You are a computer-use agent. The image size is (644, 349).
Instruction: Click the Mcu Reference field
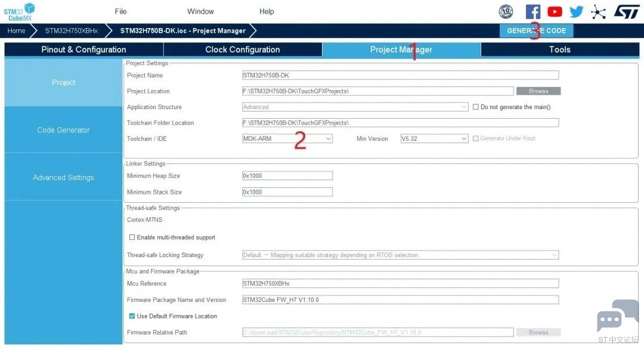coord(401,283)
